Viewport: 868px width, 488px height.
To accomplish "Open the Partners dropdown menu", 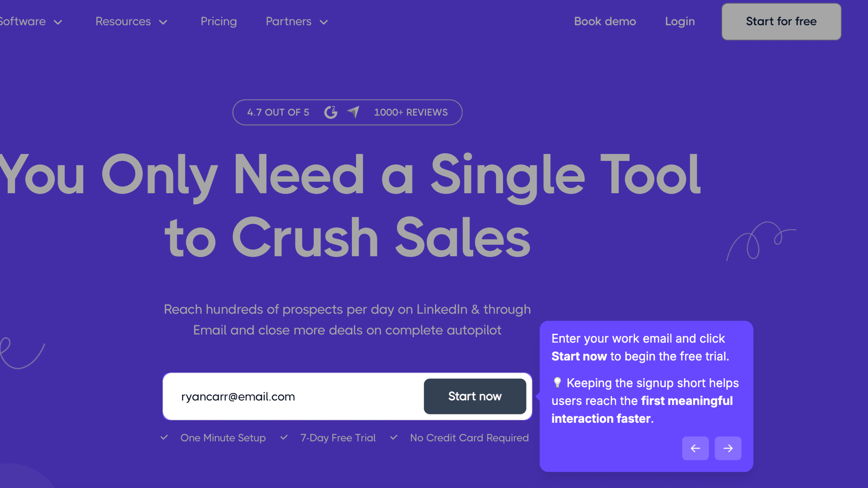I will pos(297,22).
